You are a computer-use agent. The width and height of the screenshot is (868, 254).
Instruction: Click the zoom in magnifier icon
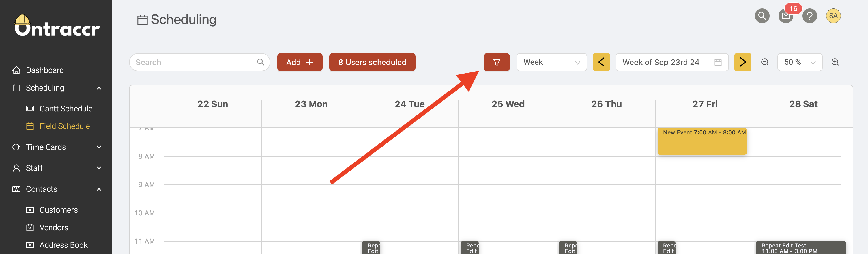click(835, 62)
